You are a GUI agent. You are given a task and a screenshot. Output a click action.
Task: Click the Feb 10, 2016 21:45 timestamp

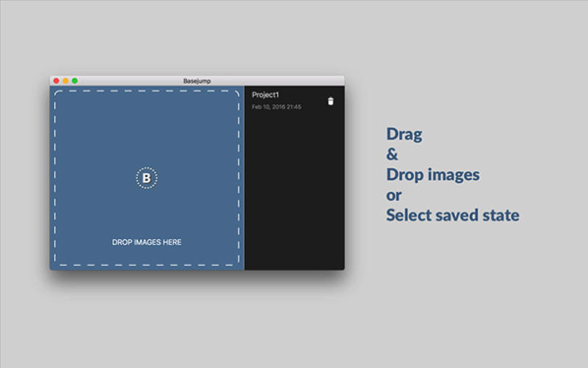[x=276, y=107]
